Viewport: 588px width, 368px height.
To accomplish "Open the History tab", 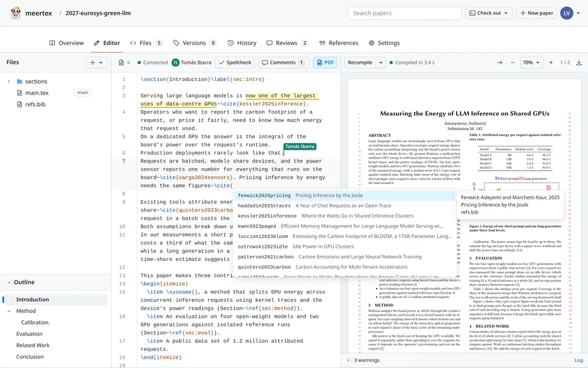I will point(242,43).
